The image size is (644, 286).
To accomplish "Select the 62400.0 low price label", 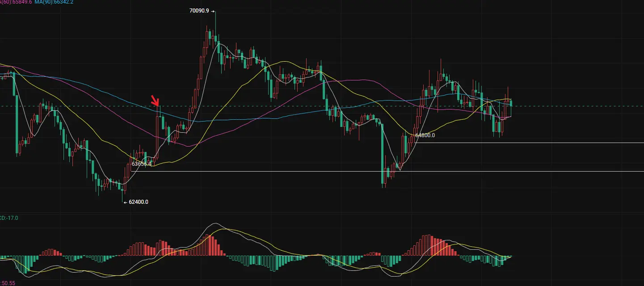I will (x=139, y=202).
